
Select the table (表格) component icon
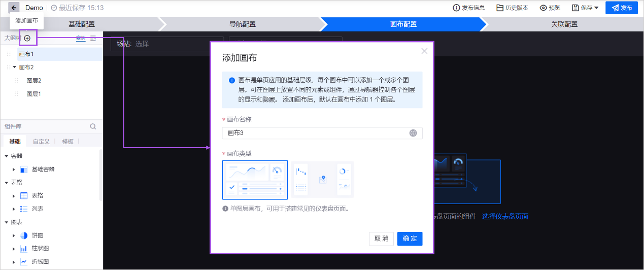[24, 195]
